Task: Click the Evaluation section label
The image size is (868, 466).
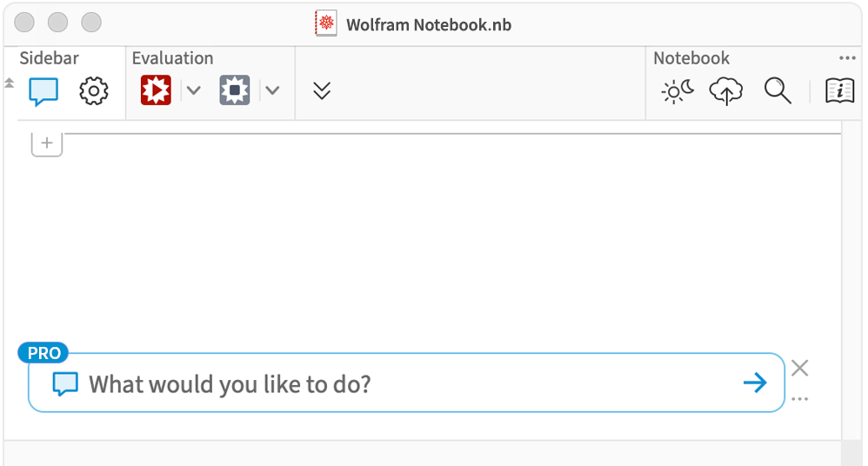Action: [x=173, y=58]
